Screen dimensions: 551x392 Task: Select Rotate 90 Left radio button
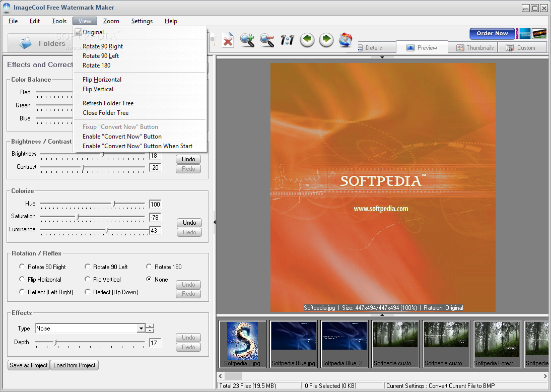[x=87, y=267]
